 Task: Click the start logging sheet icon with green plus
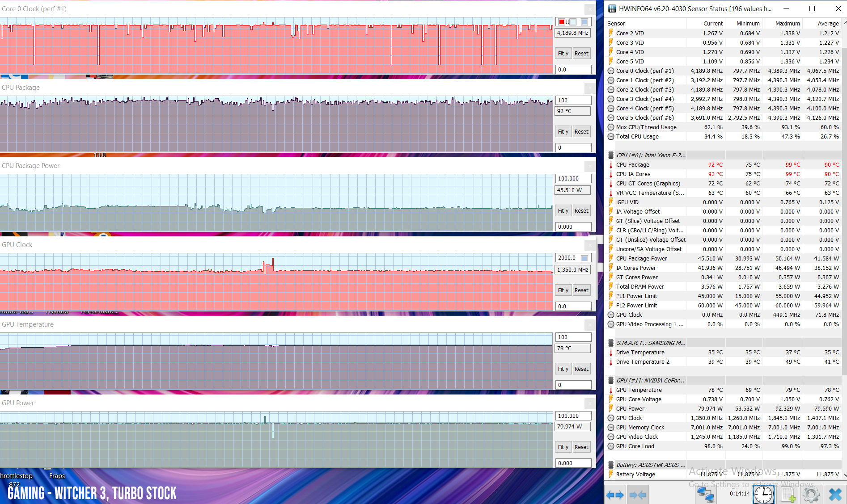[x=788, y=495]
